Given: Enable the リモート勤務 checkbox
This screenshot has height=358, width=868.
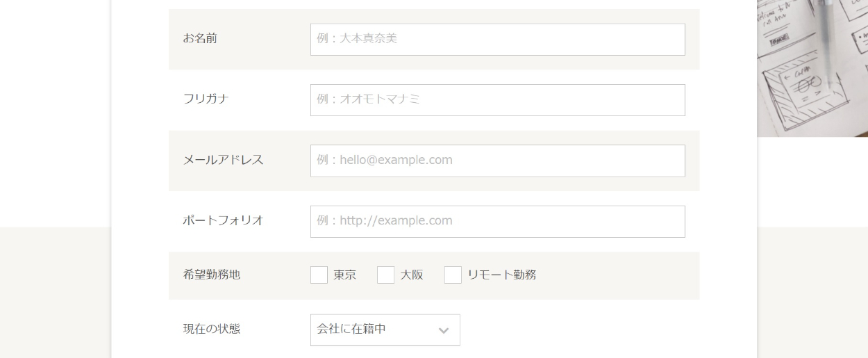Looking at the screenshot, I should 453,275.
